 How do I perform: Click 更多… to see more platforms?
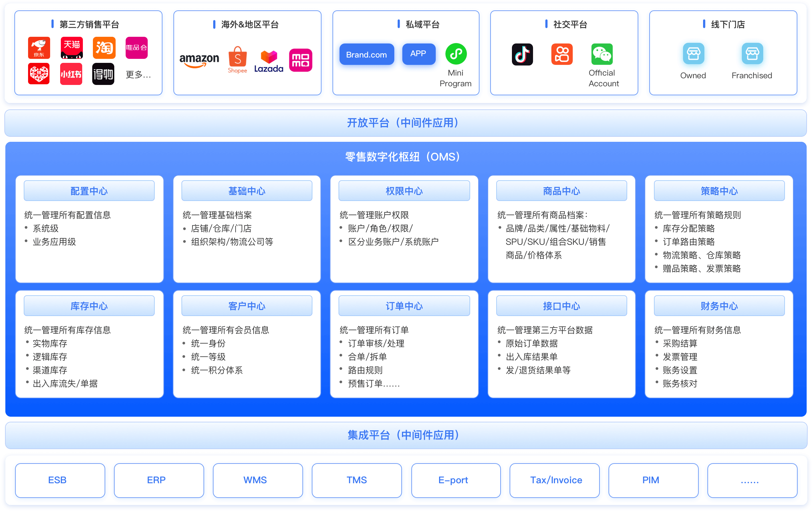click(138, 75)
